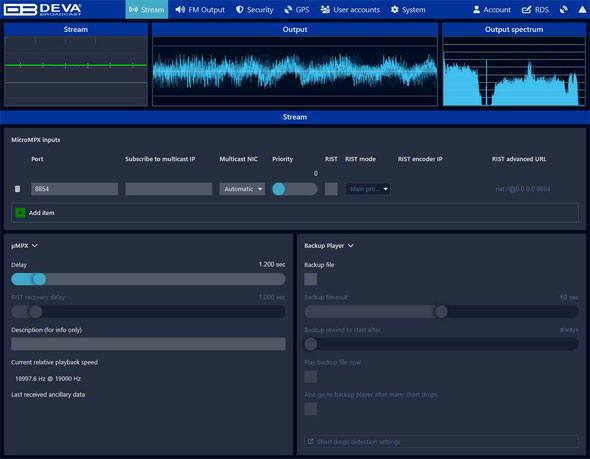Open the GPS tab

click(297, 9)
